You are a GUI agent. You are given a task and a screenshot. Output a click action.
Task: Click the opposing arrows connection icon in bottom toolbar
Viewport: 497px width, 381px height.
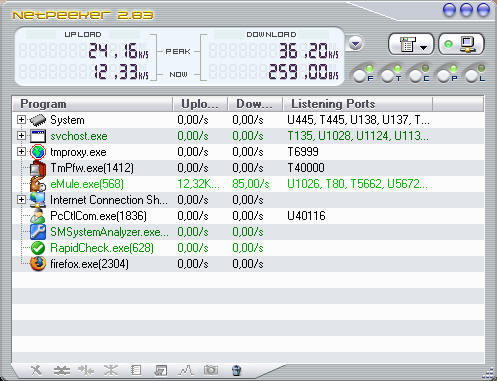[62, 370]
